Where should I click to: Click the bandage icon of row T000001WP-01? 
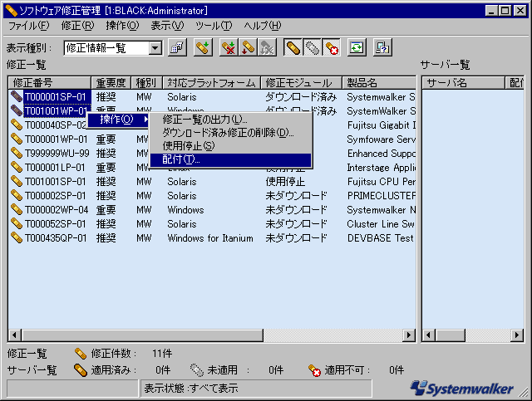(17, 139)
